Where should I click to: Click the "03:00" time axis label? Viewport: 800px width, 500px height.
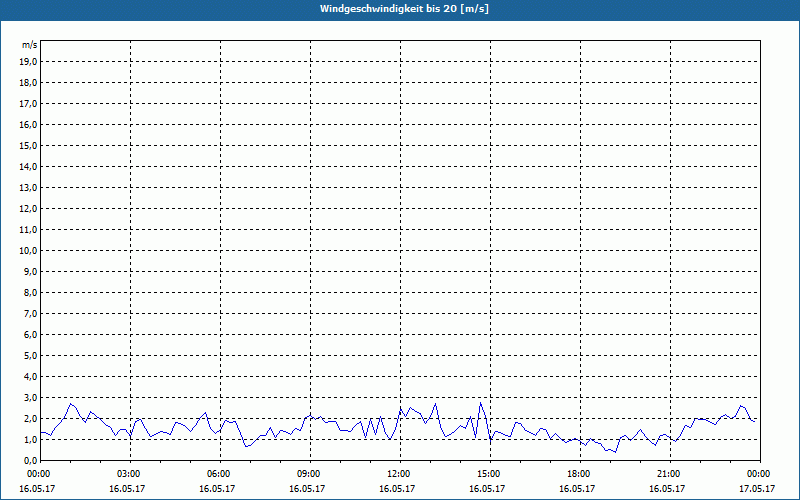click(x=130, y=474)
